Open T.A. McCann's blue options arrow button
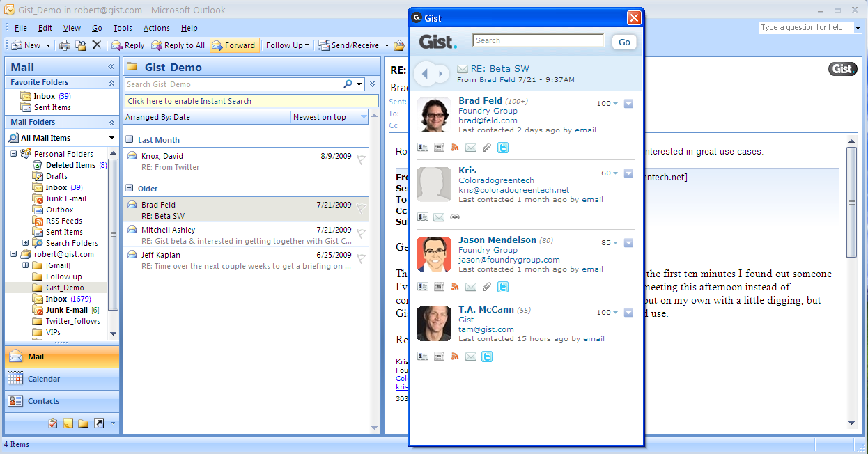 (628, 313)
